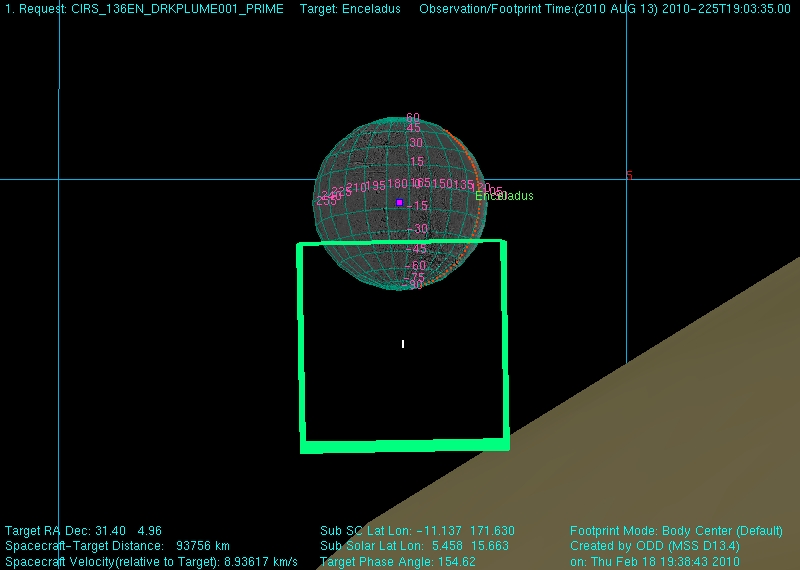Click the green 'Enceladus' body label
Image resolution: width=800 pixels, height=570 pixels.
coord(505,196)
